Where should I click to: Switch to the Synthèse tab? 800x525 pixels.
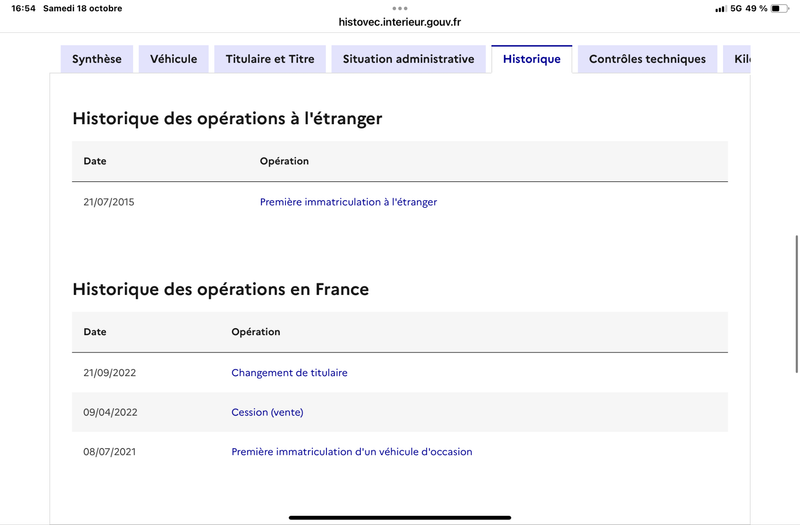click(97, 59)
